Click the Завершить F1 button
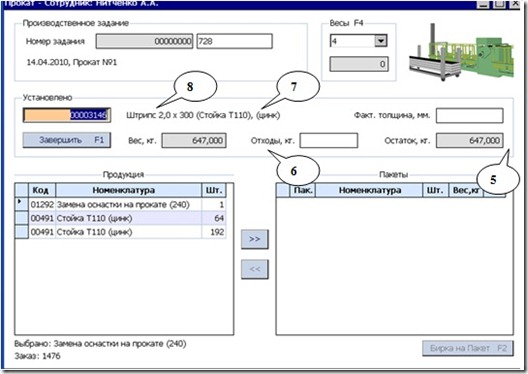528x374 pixels. tap(67, 140)
